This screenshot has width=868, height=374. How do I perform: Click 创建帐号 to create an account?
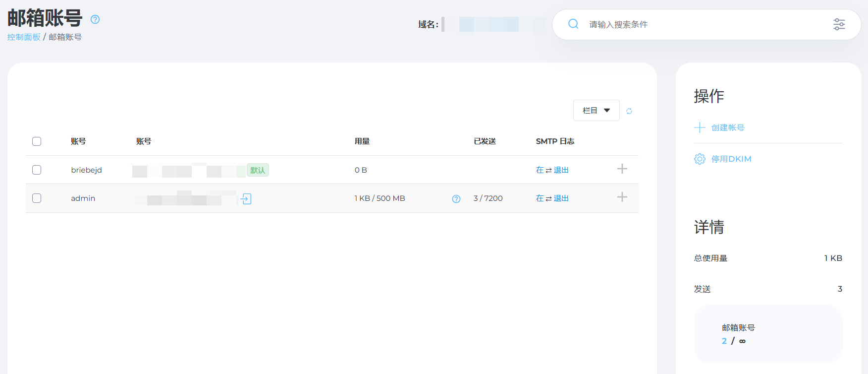(x=727, y=128)
